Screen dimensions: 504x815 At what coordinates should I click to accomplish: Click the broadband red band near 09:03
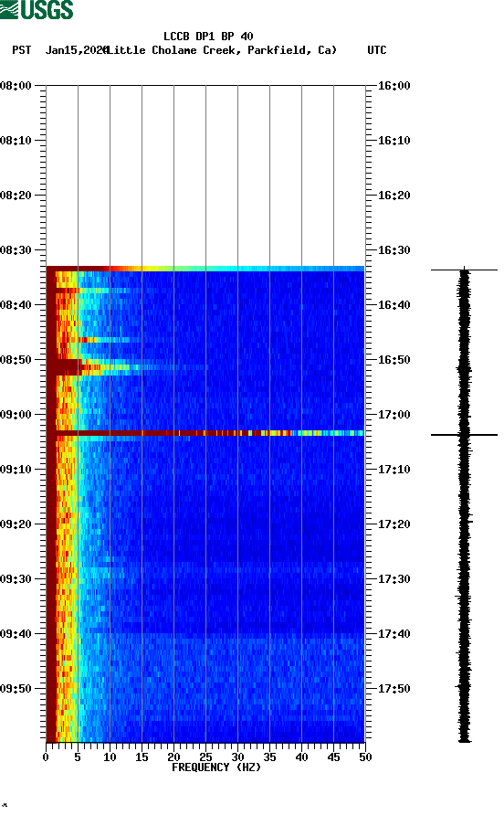205,433
